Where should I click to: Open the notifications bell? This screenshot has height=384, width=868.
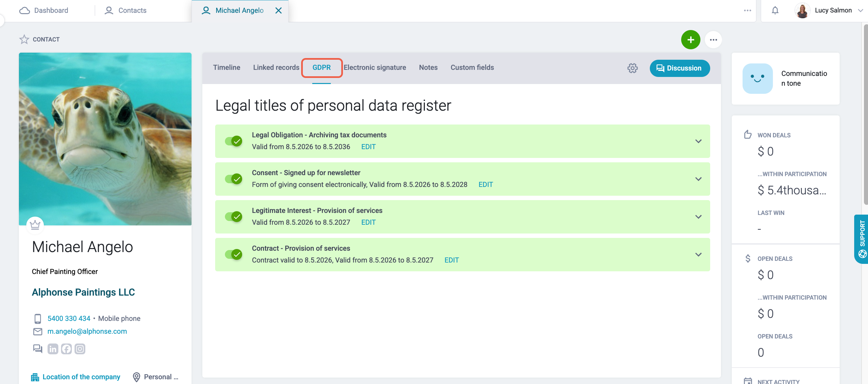[775, 10]
